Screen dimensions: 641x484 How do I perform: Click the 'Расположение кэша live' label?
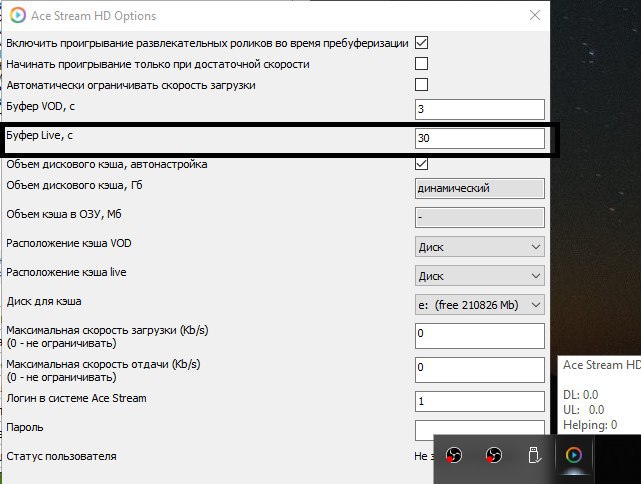point(66,272)
